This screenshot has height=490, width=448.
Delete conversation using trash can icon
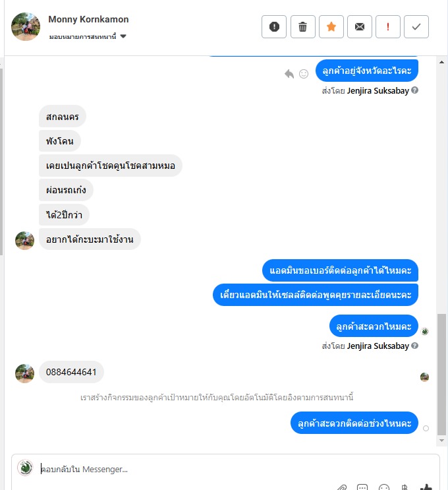[302, 26]
